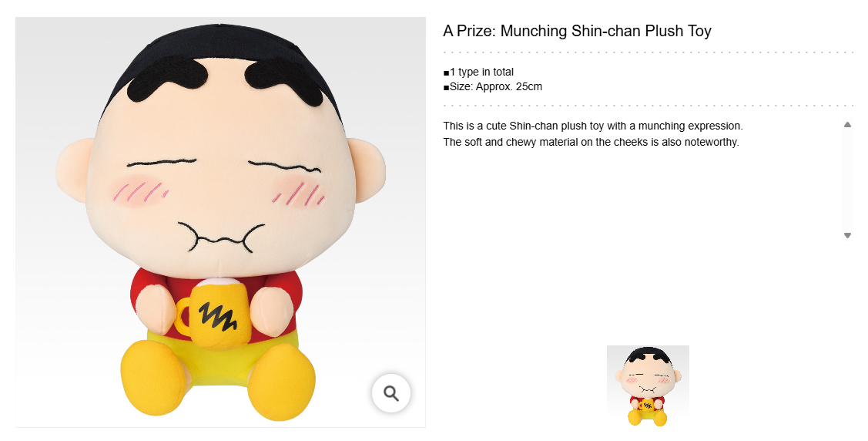Image resolution: width=868 pixels, height=441 pixels.
Task: Click the title 'A Prize: Munching Shin-chan Plush Toy'
Action: 577,32
